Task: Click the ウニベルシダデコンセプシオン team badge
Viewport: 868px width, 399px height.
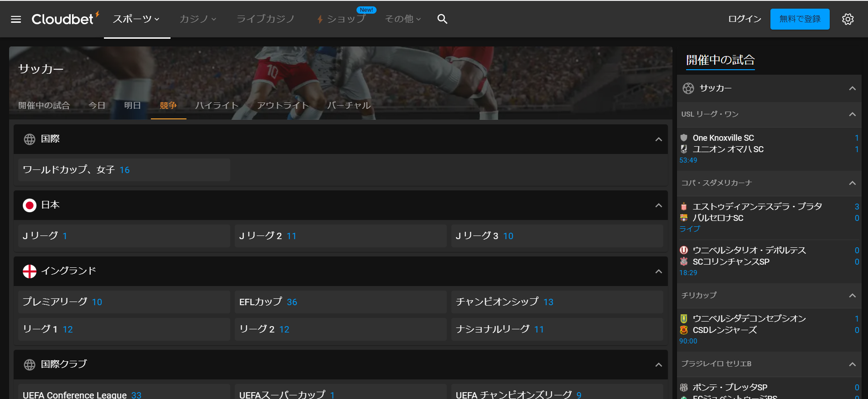Action: pos(684,319)
